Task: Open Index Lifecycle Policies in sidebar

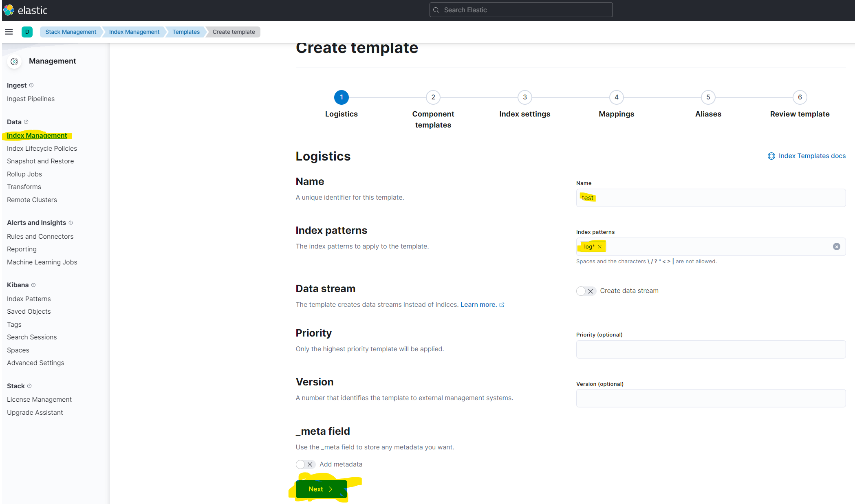Action: pyautogui.click(x=42, y=148)
